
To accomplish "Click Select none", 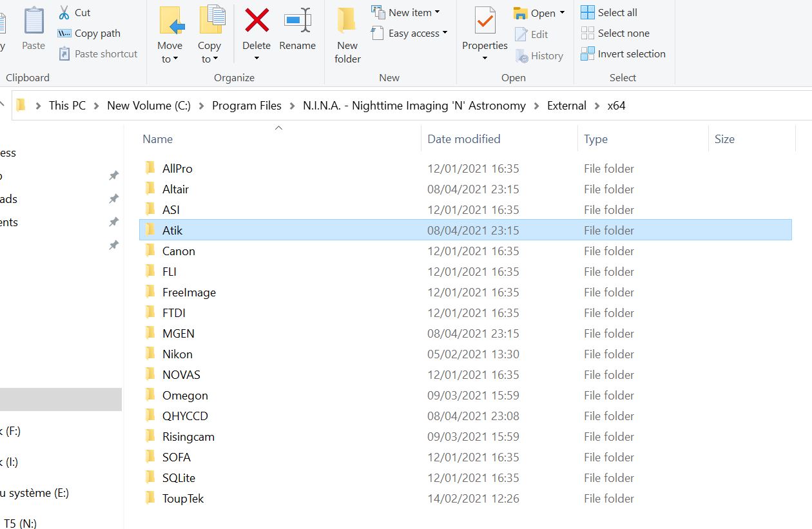I will point(615,33).
